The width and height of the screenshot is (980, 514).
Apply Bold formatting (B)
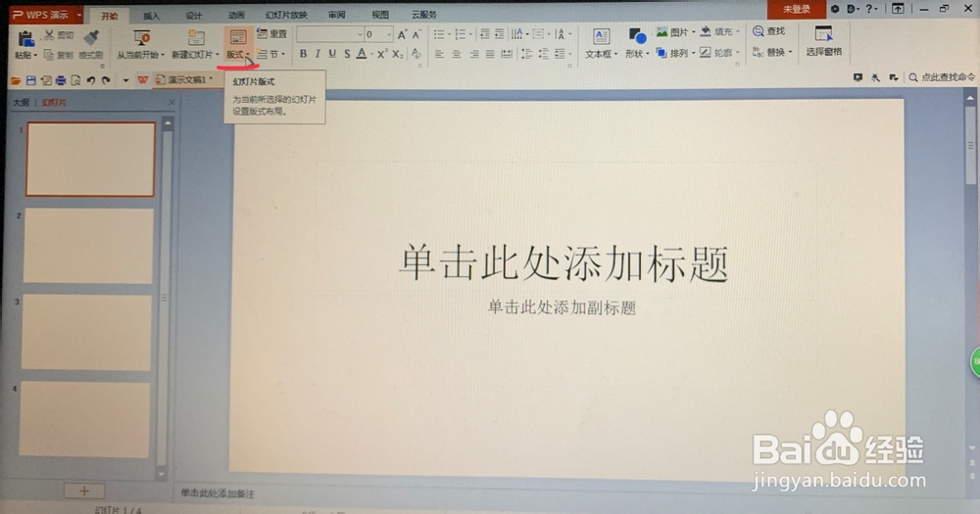click(303, 54)
